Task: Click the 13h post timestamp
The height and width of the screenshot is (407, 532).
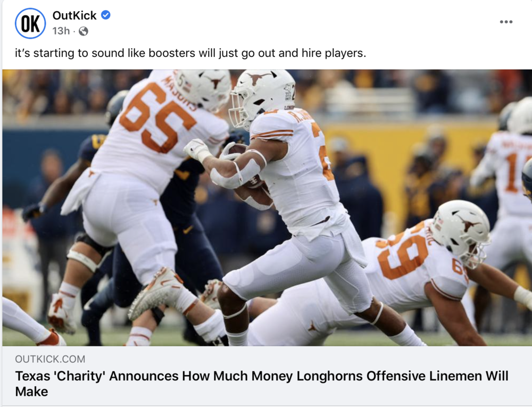Action: [x=61, y=31]
